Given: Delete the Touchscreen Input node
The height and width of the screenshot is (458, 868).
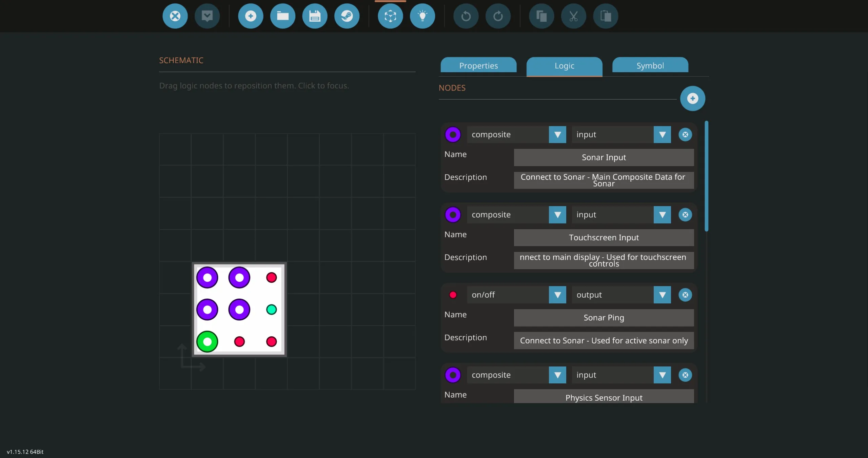Looking at the screenshot, I should point(685,215).
